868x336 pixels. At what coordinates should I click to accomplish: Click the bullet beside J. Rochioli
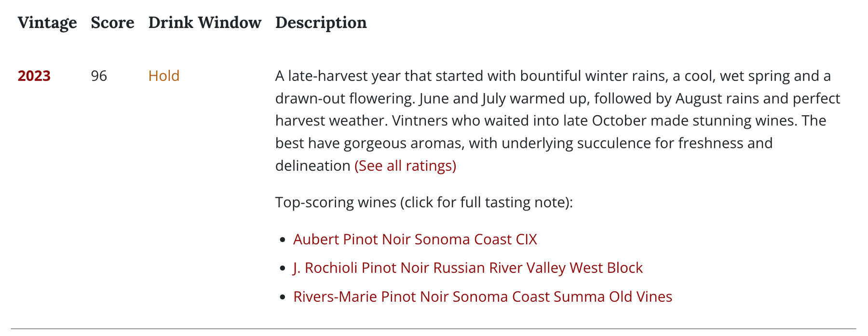[x=283, y=268]
